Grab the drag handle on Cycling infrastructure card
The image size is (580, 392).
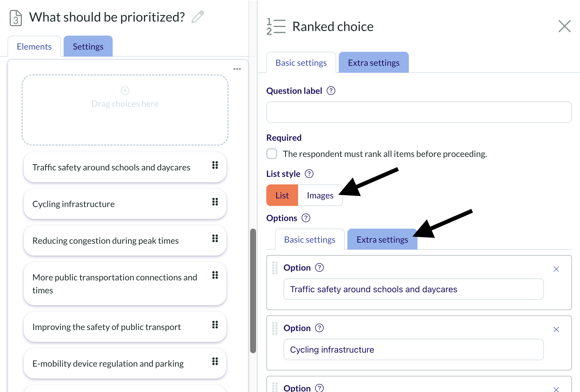click(215, 202)
